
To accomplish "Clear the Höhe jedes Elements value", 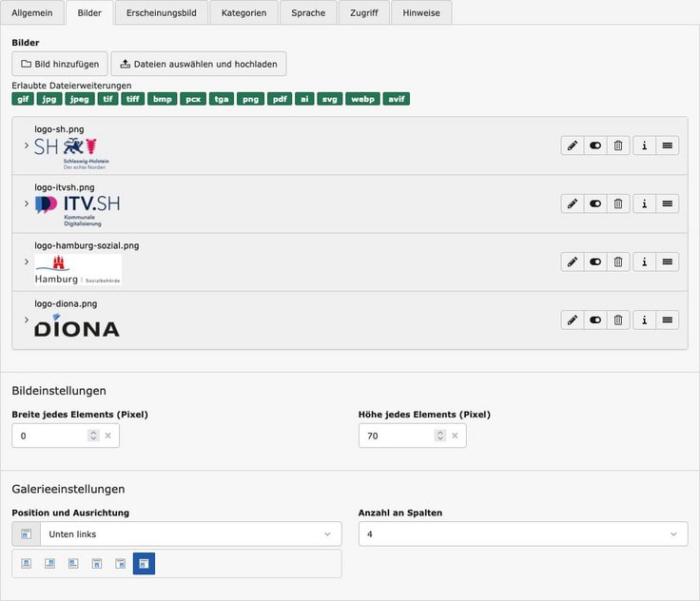I will (455, 436).
